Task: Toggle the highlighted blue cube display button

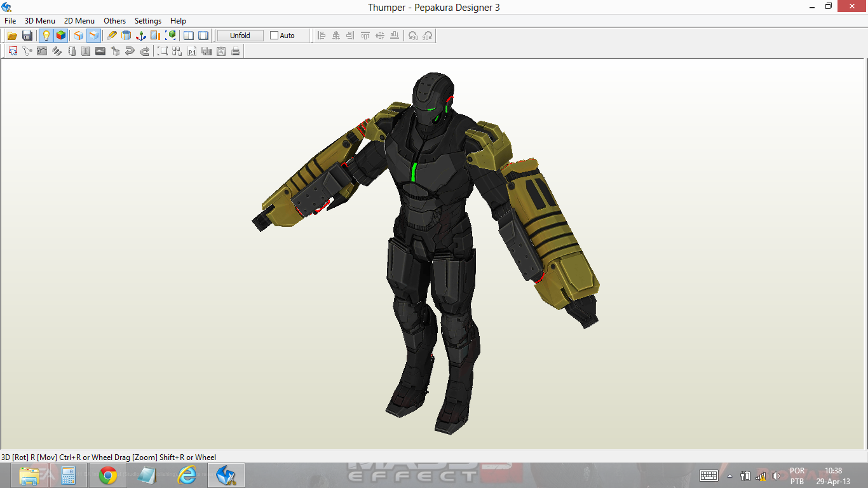Action: click(x=94, y=36)
